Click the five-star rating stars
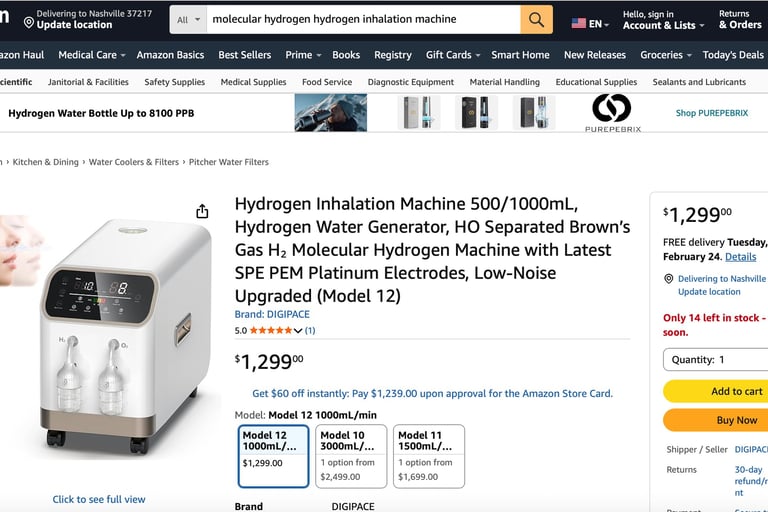This screenshot has width=768, height=512. 271,330
